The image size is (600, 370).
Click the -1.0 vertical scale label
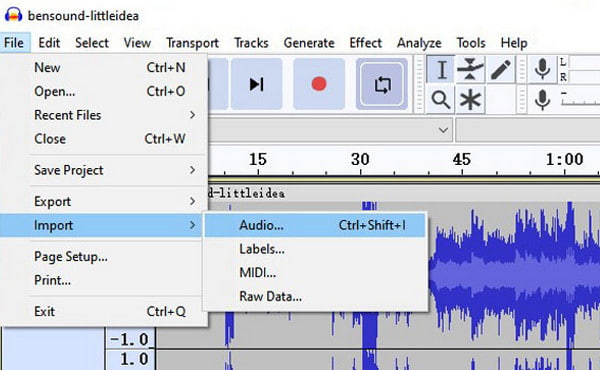129,339
